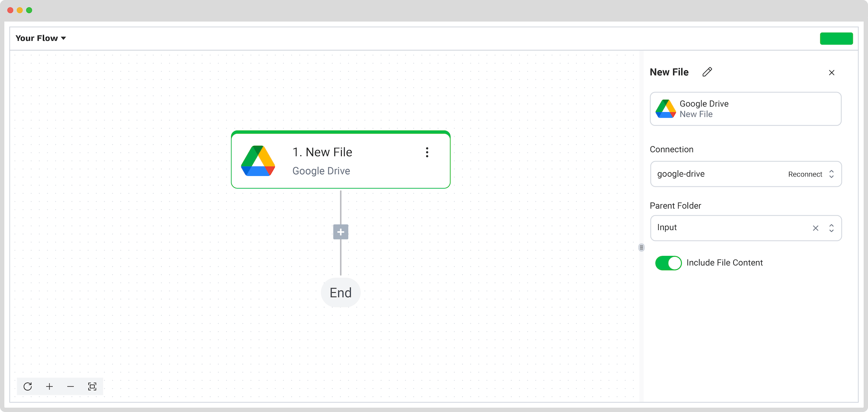Toggle Include File Content switch
The height and width of the screenshot is (412, 868).
(x=668, y=263)
